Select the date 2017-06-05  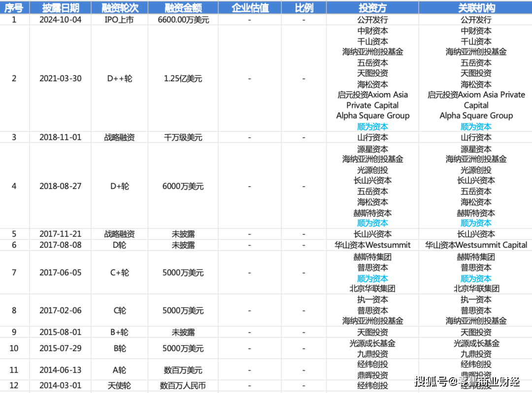pos(61,273)
